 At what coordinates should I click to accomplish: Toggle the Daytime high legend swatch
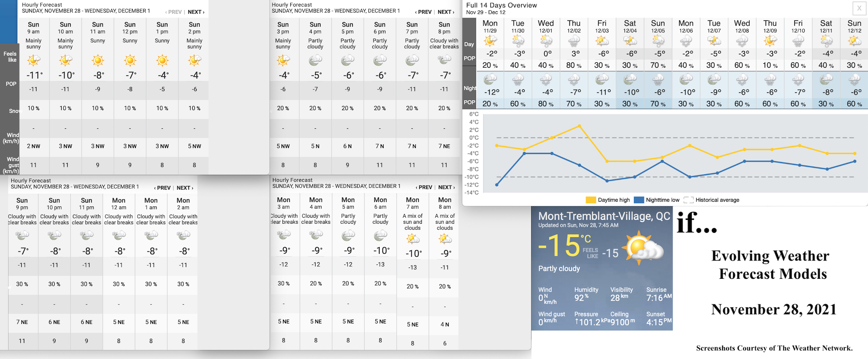(591, 200)
